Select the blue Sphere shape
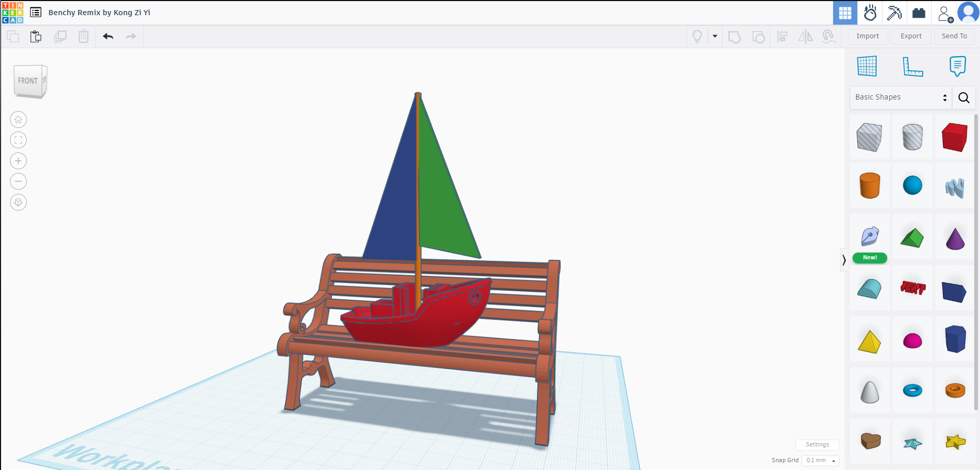 912,185
